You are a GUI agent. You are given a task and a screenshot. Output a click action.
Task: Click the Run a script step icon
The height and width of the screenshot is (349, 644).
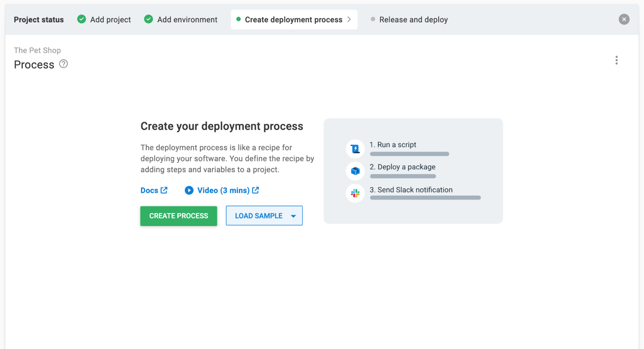tap(355, 149)
